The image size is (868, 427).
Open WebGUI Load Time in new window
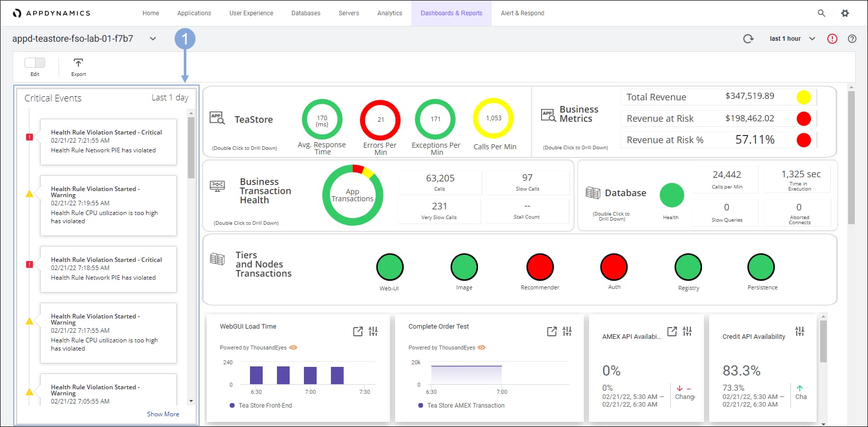pos(358,332)
